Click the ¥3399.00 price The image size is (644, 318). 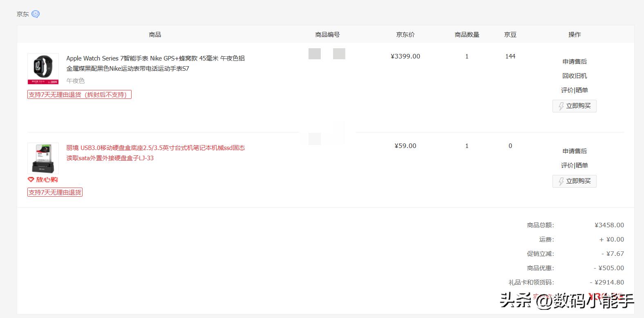click(405, 56)
